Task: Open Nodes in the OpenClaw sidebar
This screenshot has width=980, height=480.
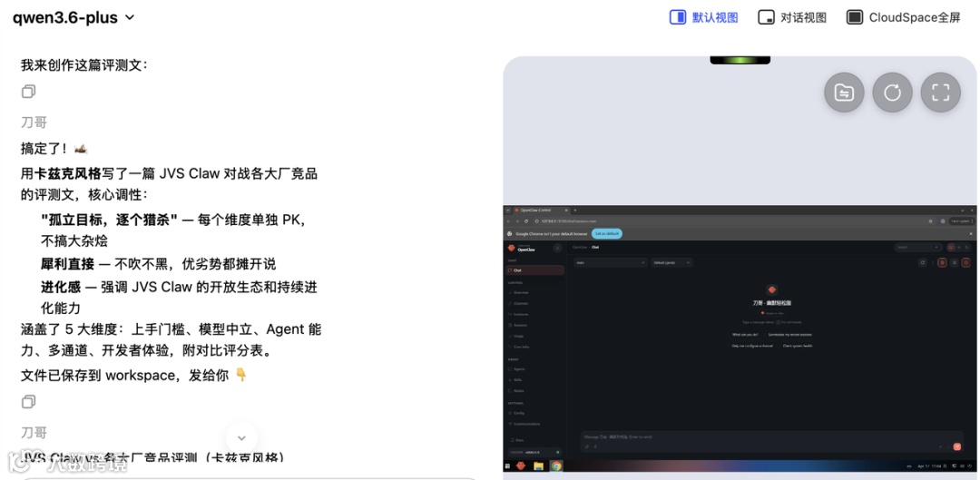Action: tap(535, 391)
